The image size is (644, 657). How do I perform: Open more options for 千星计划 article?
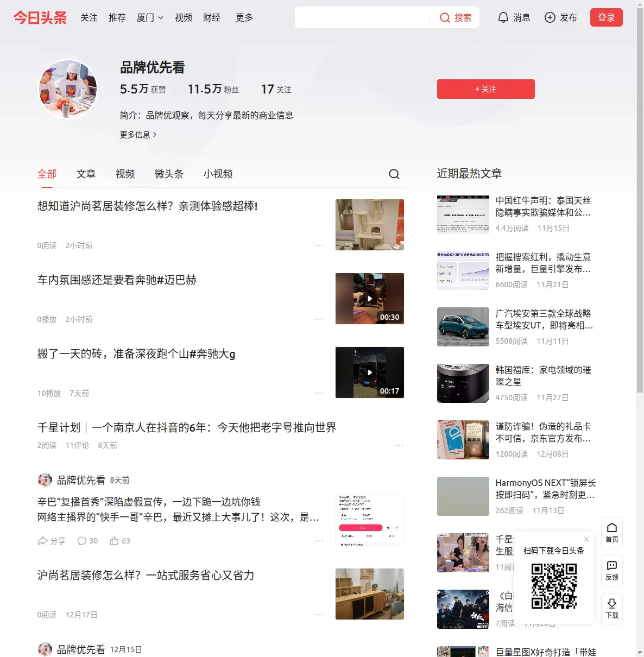point(399,445)
